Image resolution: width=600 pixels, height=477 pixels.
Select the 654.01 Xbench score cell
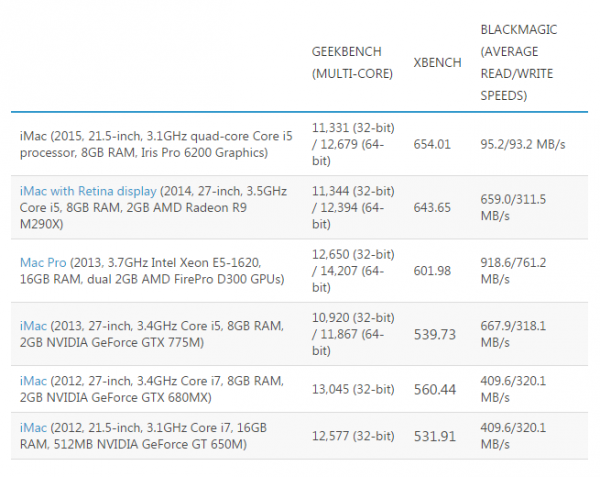[432, 144]
